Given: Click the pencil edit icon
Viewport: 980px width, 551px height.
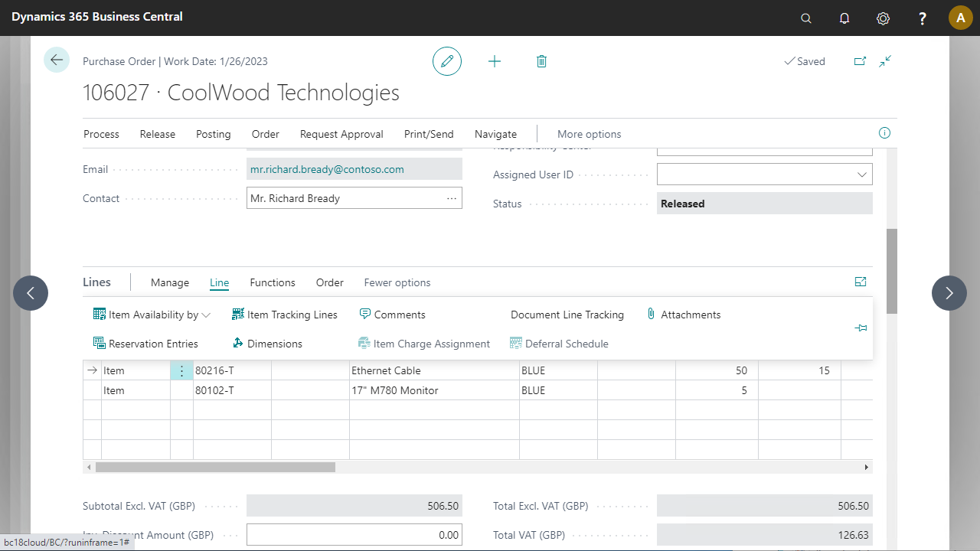Looking at the screenshot, I should [447, 61].
